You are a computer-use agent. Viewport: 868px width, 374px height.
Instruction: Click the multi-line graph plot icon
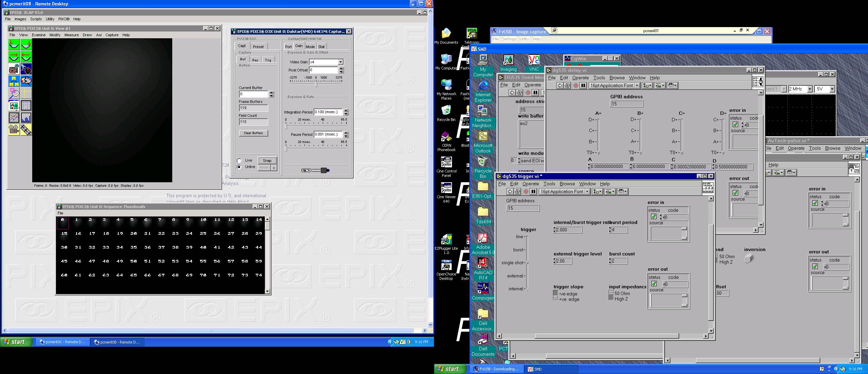click(x=14, y=118)
